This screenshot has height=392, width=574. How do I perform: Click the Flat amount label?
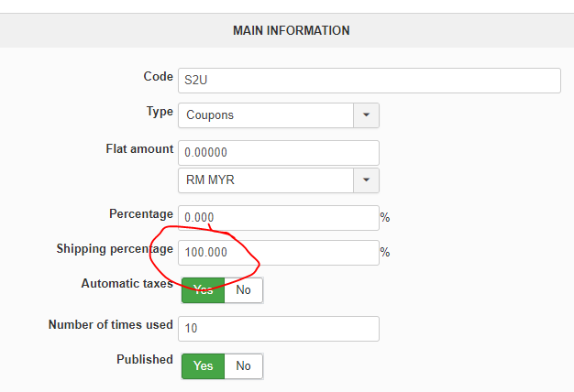tap(139, 148)
